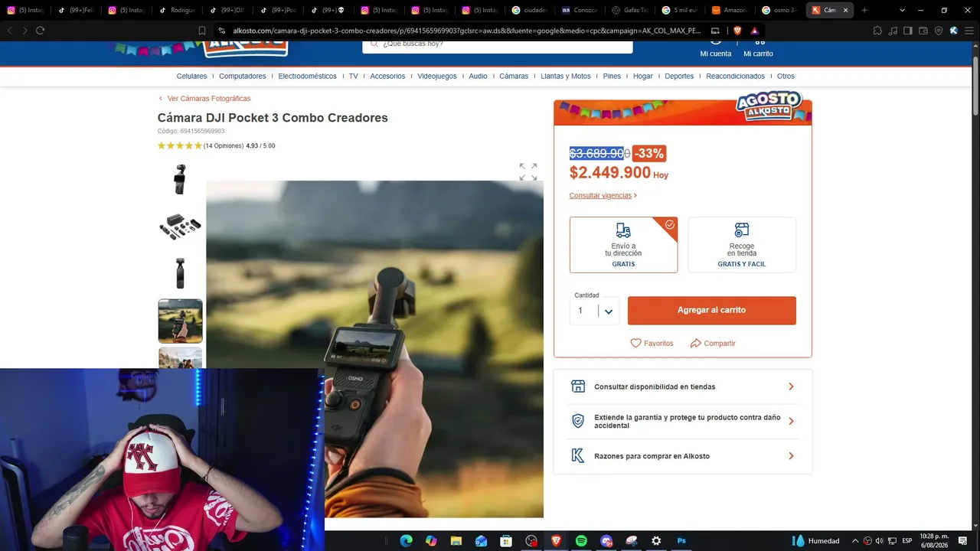Toggle the browser sidebar panel icon
Image resolution: width=980 pixels, height=551 pixels.
click(908, 31)
